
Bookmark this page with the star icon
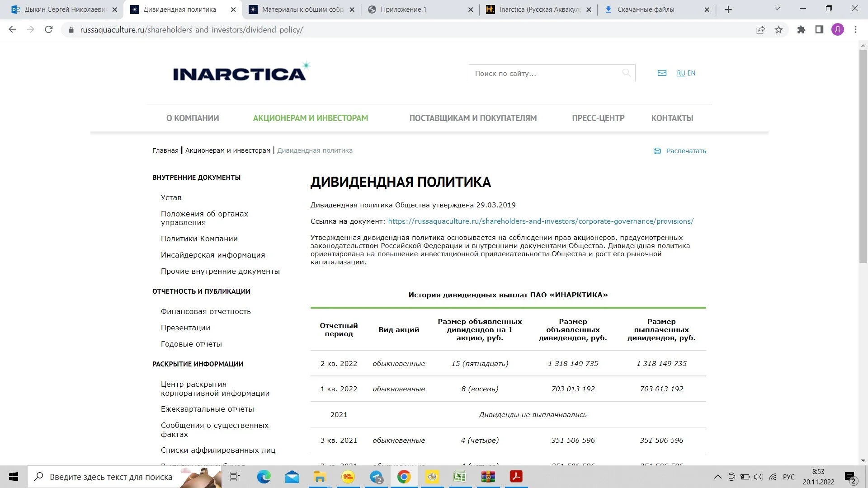(x=778, y=30)
